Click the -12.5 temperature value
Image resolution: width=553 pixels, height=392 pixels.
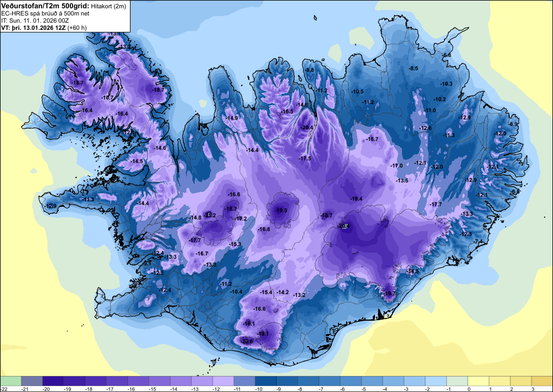click(x=158, y=273)
